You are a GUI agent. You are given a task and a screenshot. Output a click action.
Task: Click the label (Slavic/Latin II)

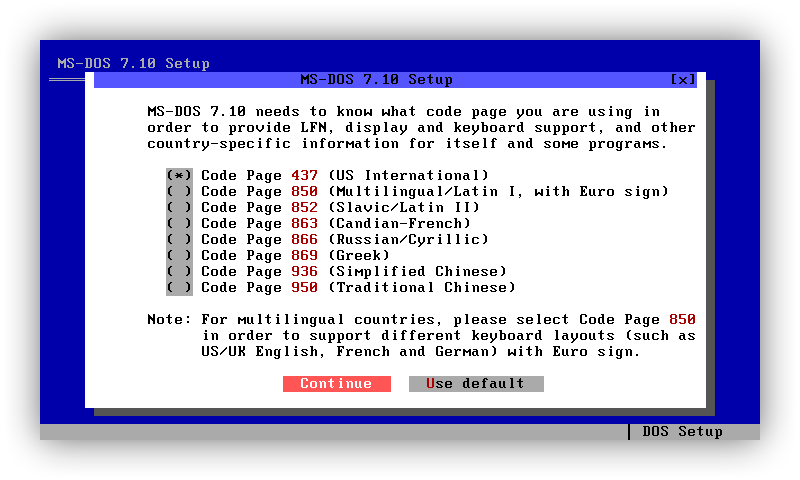click(404, 208)
